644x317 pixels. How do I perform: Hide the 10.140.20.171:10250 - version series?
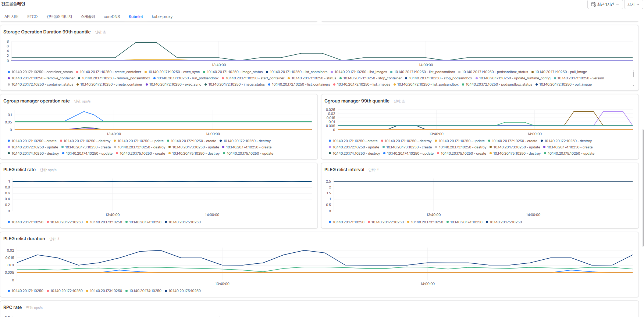(579, 78)
